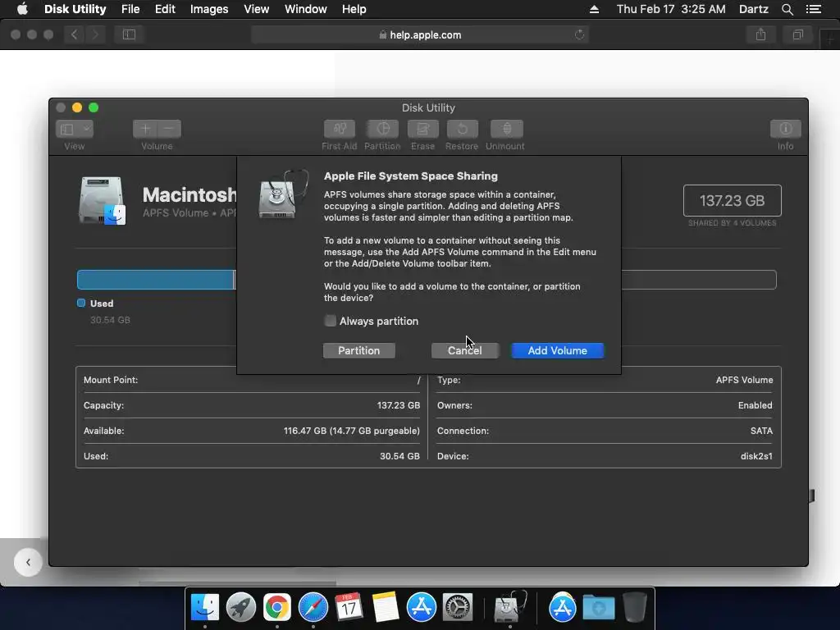
Task: Open the Notification Center icon
Action: point(814,9)
